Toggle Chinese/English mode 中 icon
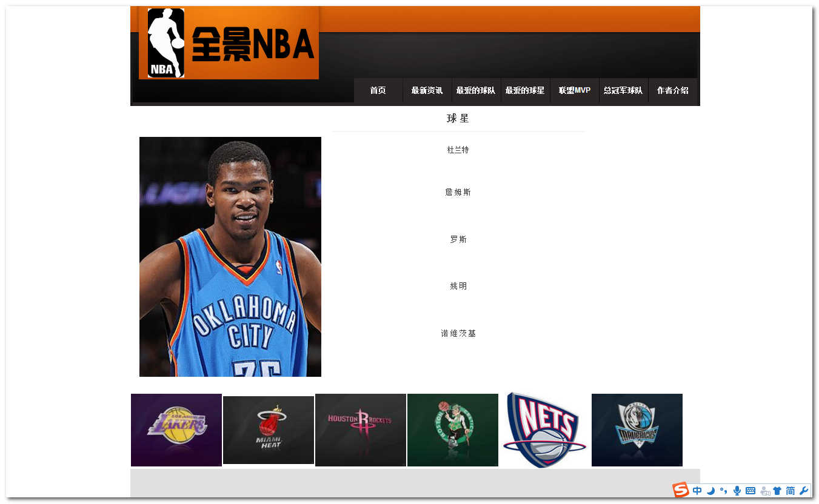 tap(697, 491)
